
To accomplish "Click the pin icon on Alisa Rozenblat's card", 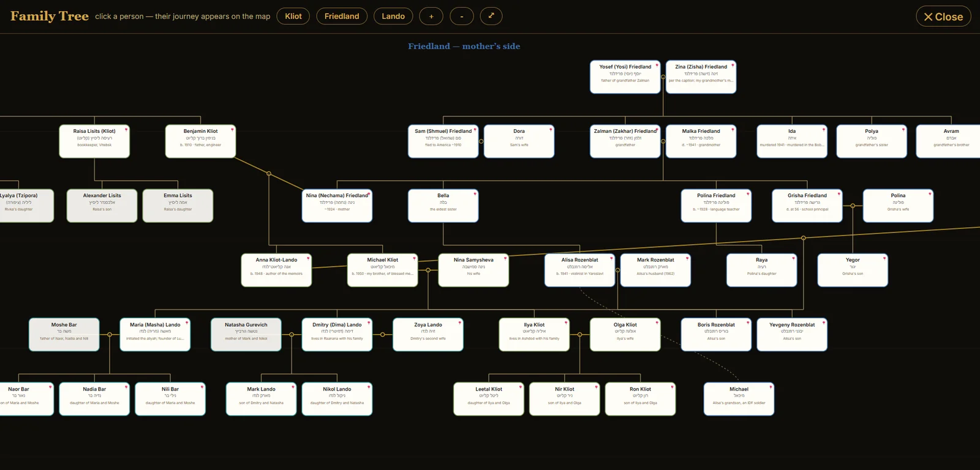I will click(611, 258).
